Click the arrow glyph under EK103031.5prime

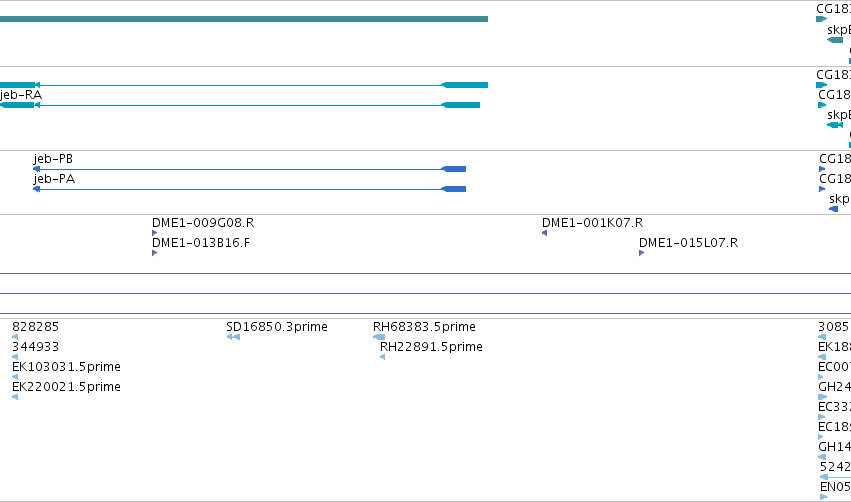pyautogui.click(x=15, y=377)
